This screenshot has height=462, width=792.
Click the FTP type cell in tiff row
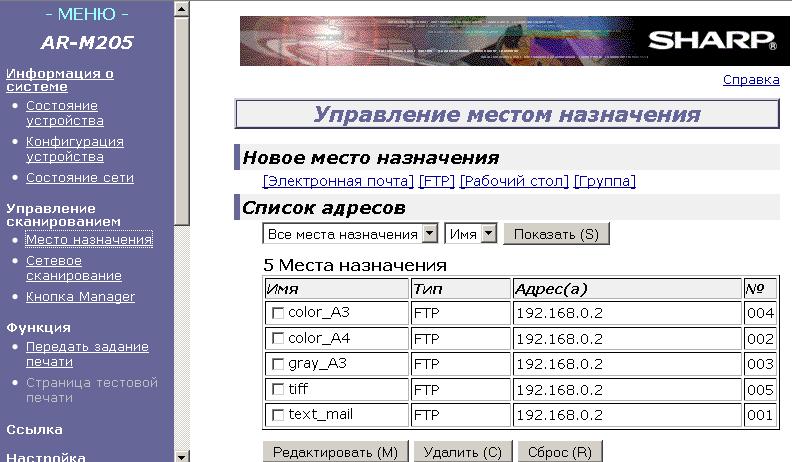[x=461, y=389]
